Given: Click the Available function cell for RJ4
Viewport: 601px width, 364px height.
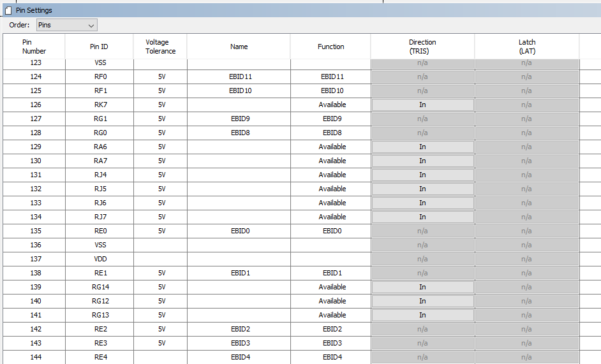Looking at the screenshot, I should tap(330, 175).
